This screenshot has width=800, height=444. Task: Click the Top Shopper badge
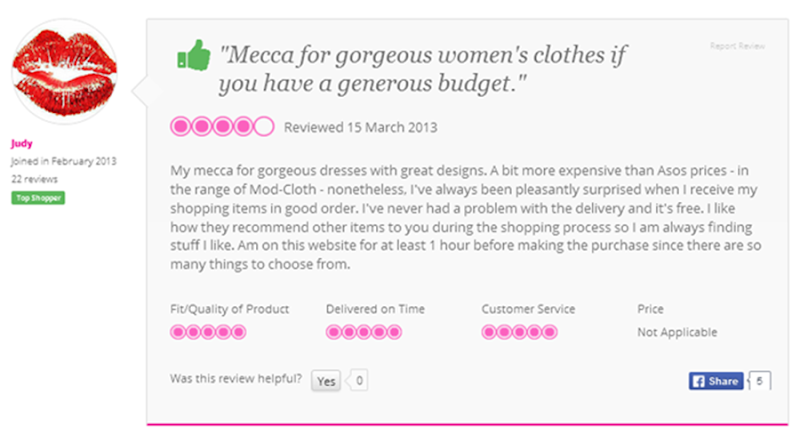pyautogui.click(x=37, y=198)
